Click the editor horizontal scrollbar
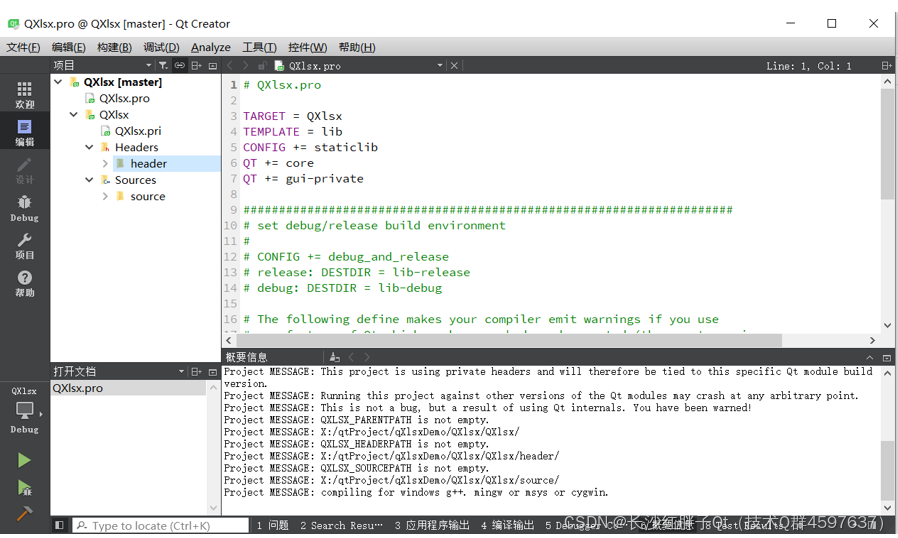Viewport: 898px width, 538px height. [x=507, y=340]
